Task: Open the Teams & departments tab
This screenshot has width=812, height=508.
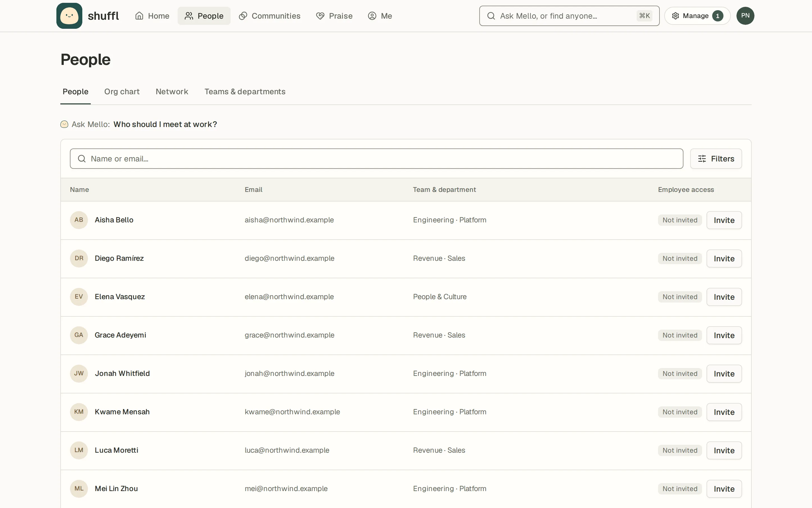Action: click(x=245, y=92)
